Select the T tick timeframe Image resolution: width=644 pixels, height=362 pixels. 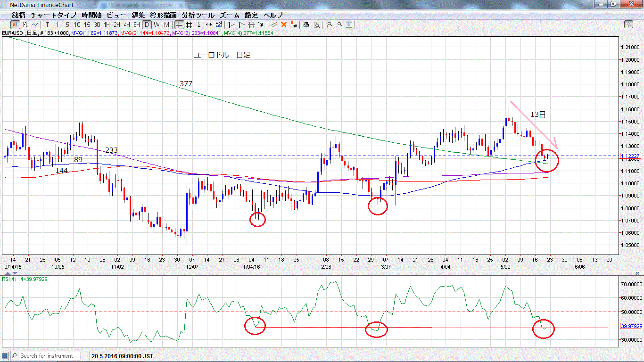coord(47,25)
